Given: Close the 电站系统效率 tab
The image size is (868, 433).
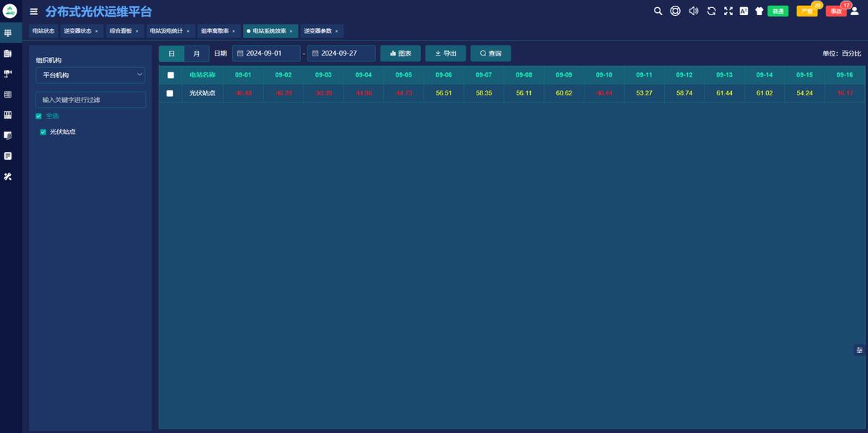Looking at the screenshot, I should [291, 31].
